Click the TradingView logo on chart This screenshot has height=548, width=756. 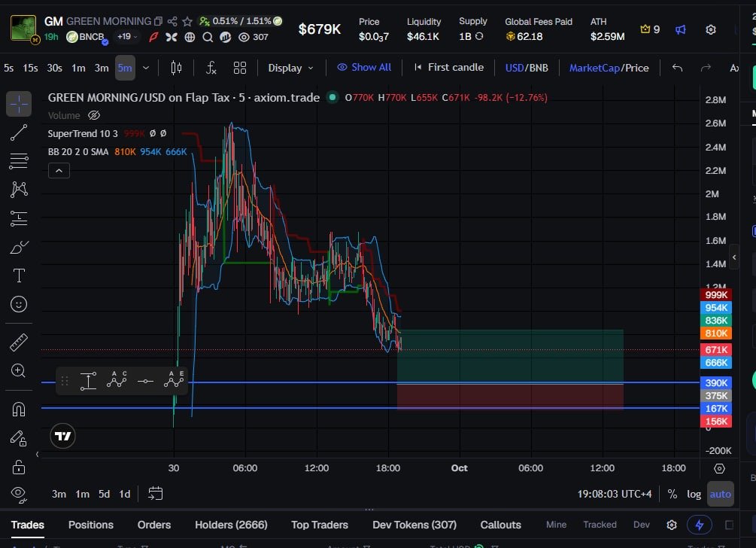coord(62,436)
